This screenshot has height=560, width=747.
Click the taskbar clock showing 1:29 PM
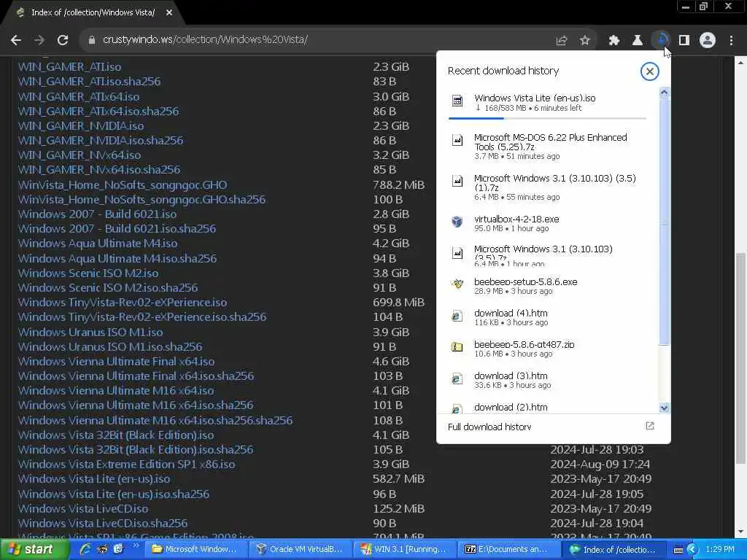tap(719, 550)
